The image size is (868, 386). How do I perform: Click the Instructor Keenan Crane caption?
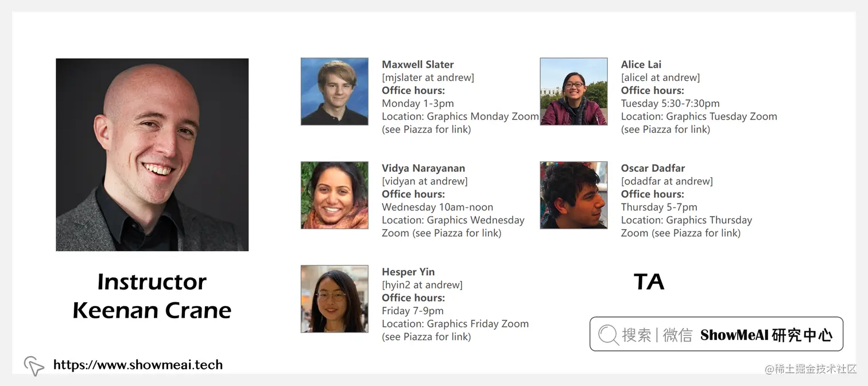(x=152, y=296)
